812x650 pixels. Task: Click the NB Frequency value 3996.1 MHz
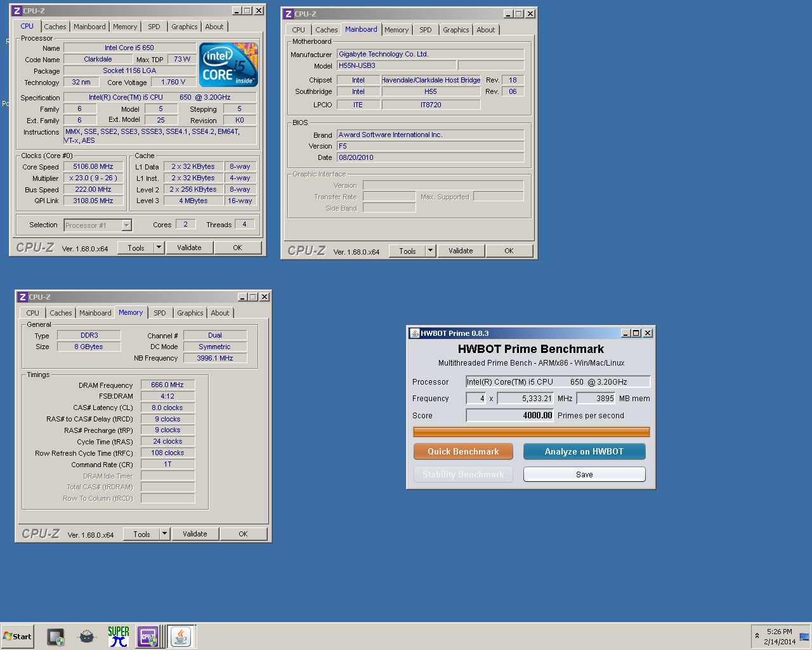click(215, 358)
